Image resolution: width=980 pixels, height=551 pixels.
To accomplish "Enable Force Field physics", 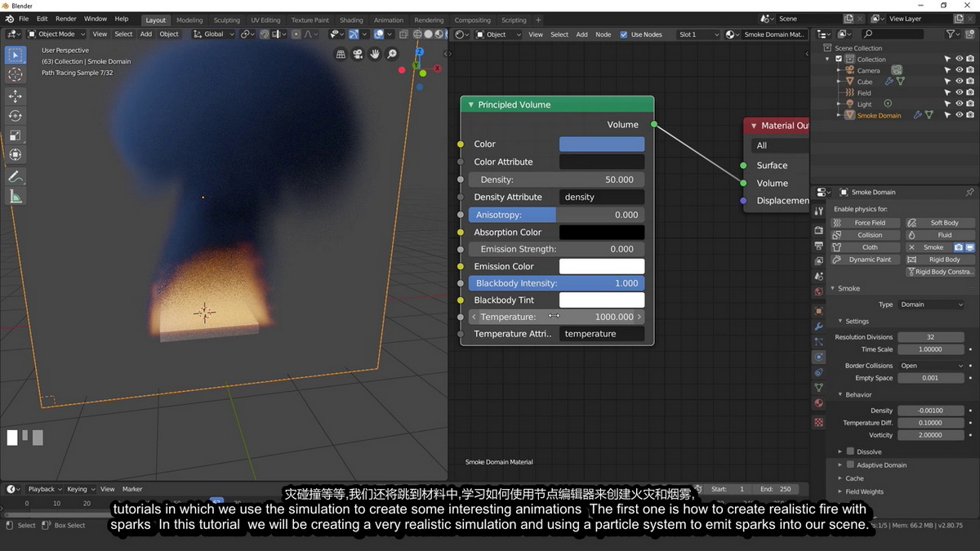I will tap(865, 223).
